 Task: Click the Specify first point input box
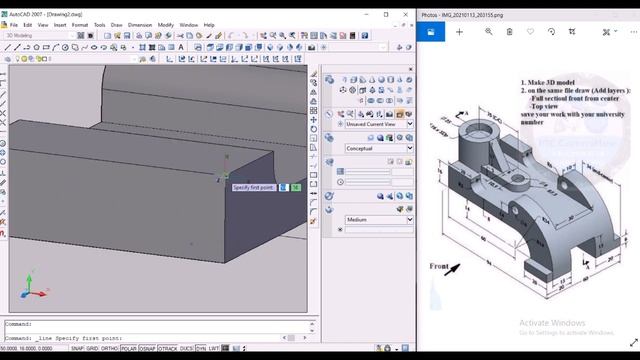click(x=283, y=187)
